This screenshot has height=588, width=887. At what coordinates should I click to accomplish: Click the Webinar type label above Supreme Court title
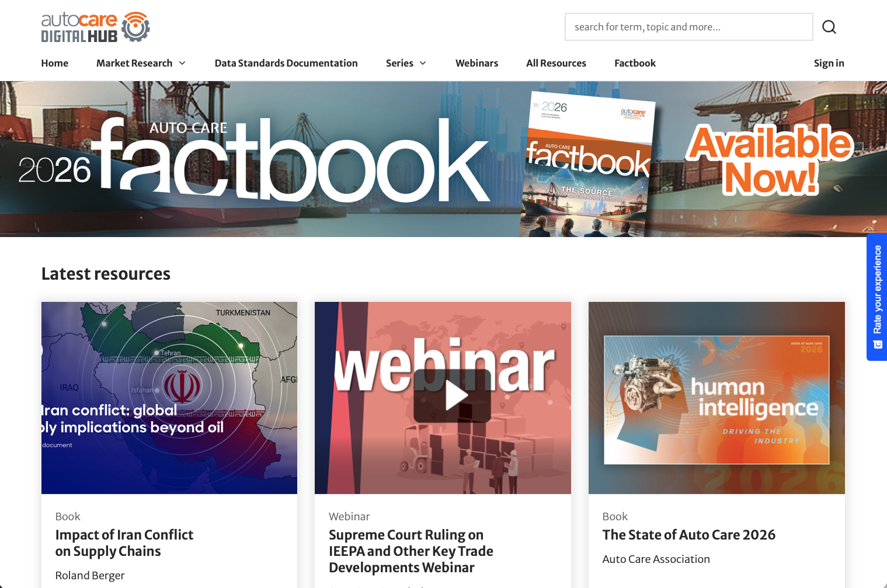coord(349,517)
